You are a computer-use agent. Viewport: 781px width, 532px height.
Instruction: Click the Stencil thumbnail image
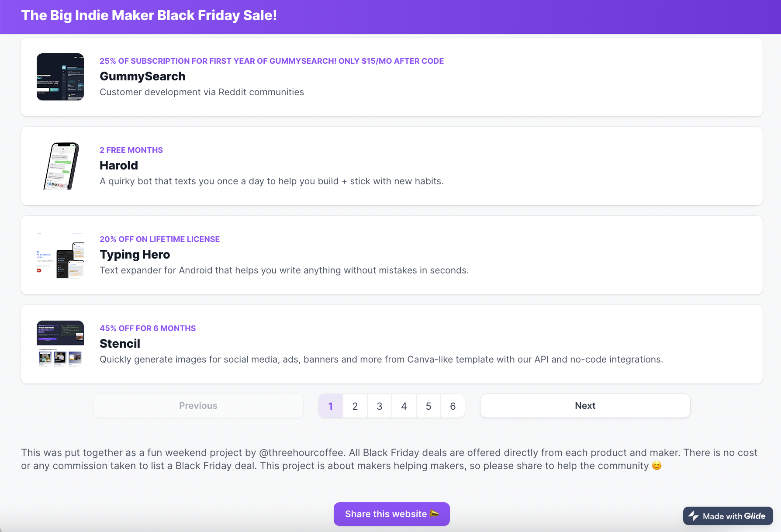coord(60,344)
